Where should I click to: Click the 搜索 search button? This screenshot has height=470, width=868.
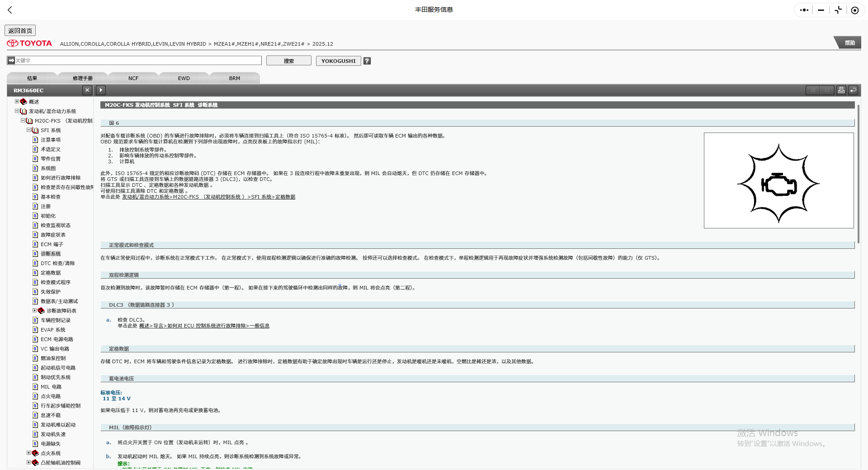[289, 61]
